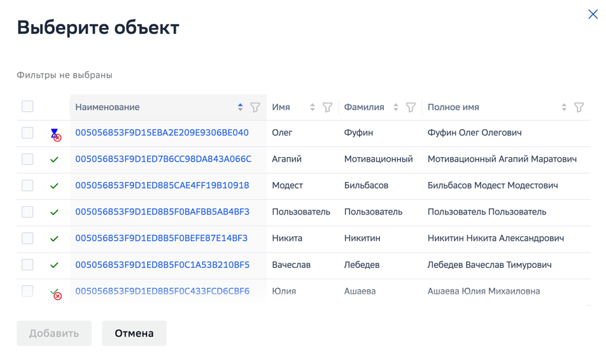Click the Отмена button

[x=134, y=333]
